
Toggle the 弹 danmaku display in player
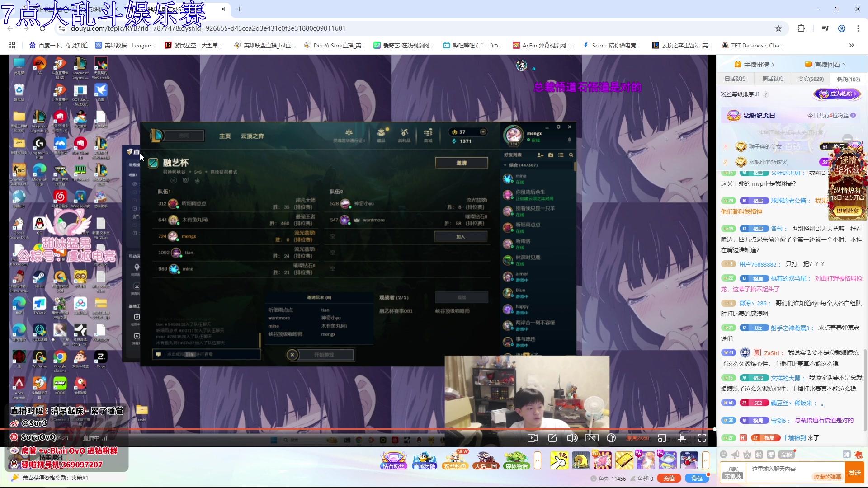611,438
